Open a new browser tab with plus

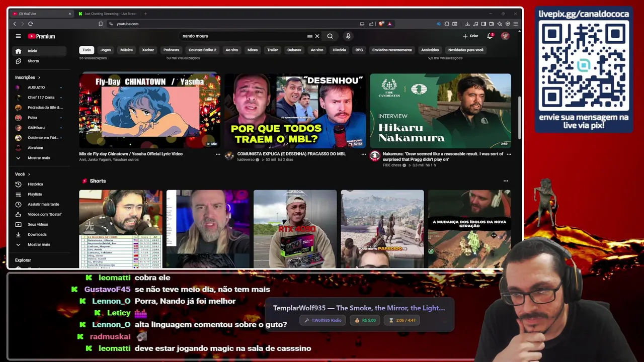tap(145, 14)
